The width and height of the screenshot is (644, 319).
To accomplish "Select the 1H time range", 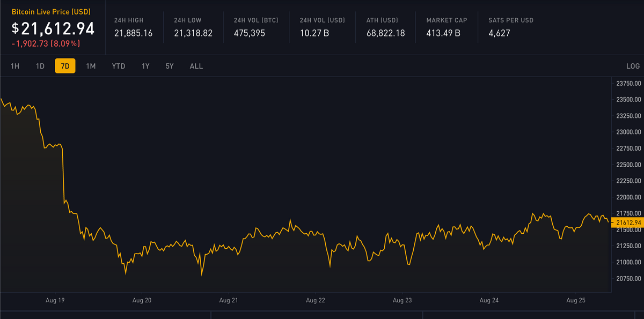I will (x=15, y=66).
